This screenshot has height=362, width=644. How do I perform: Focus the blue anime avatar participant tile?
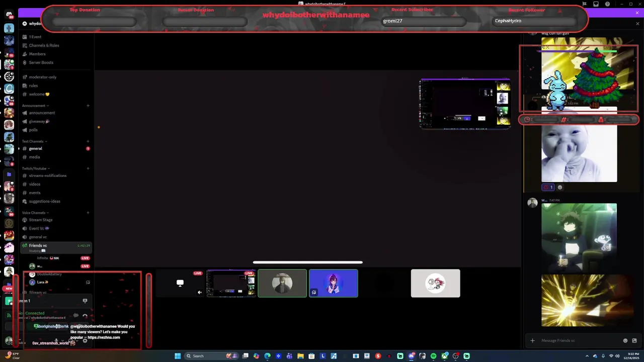coord(334,284)
